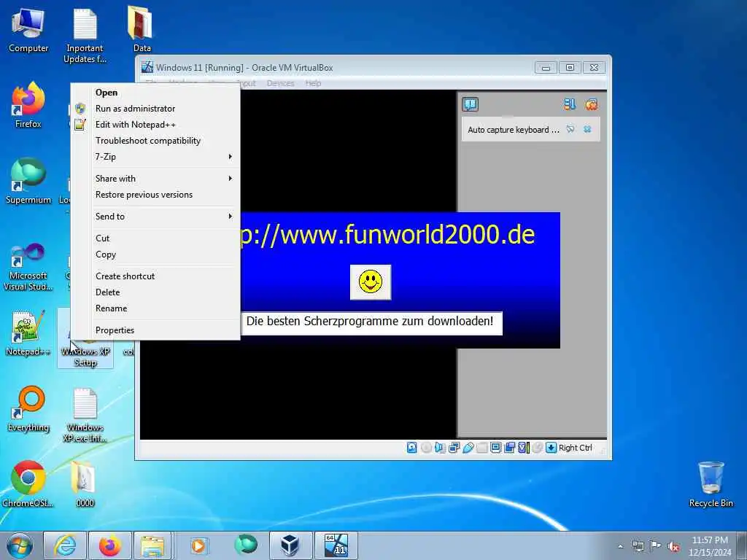This screenshot has height=560, width=747.
Task: Open Windows Explorer from the taskbar
Action: (x=152, y=545)
